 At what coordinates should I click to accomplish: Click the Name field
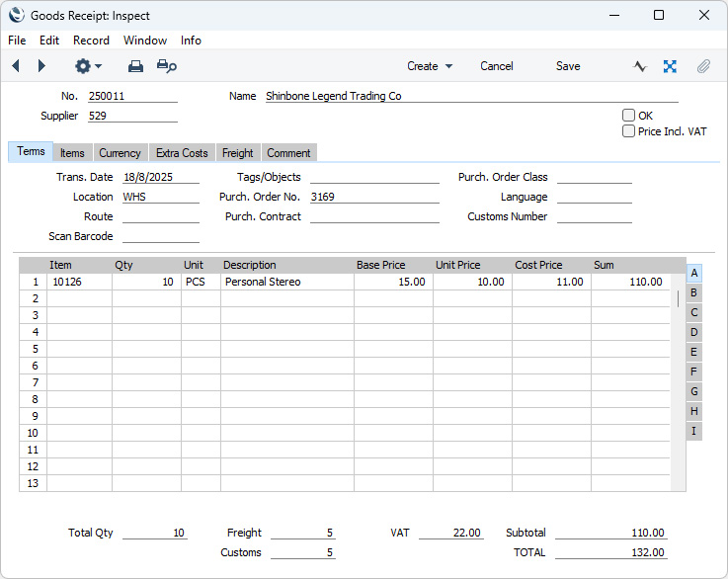tap(472, 96)
